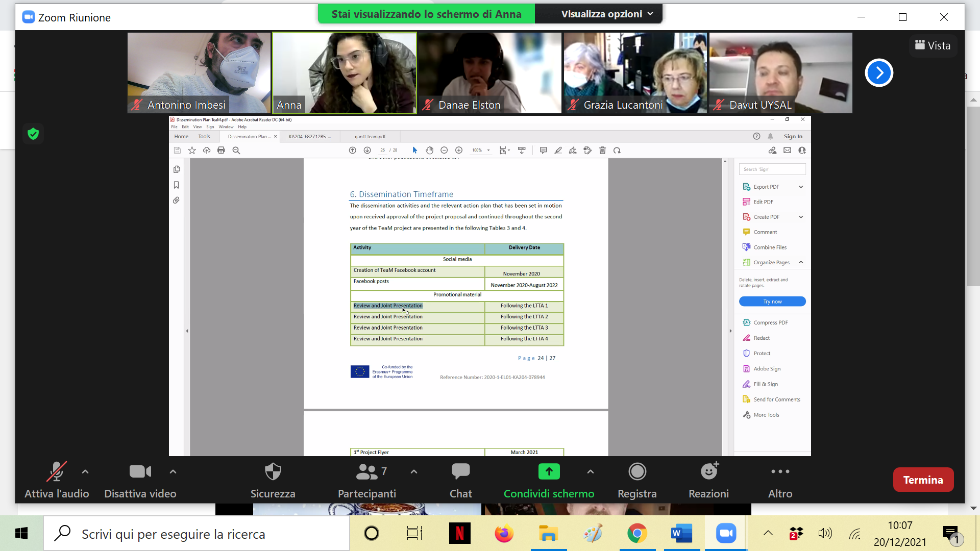Click green encryption shield icon

pyautogui.click(x=33, y=134)
